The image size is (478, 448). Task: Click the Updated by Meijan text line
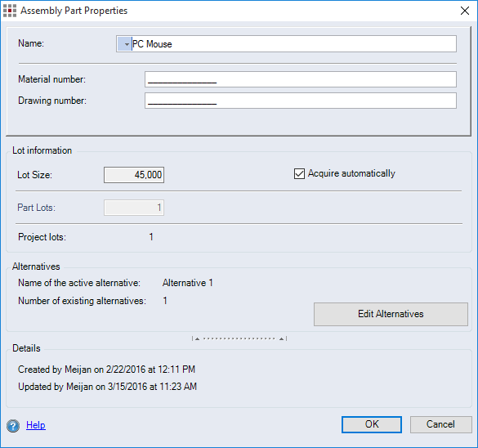pyautogui.click(x=107, y=387)
